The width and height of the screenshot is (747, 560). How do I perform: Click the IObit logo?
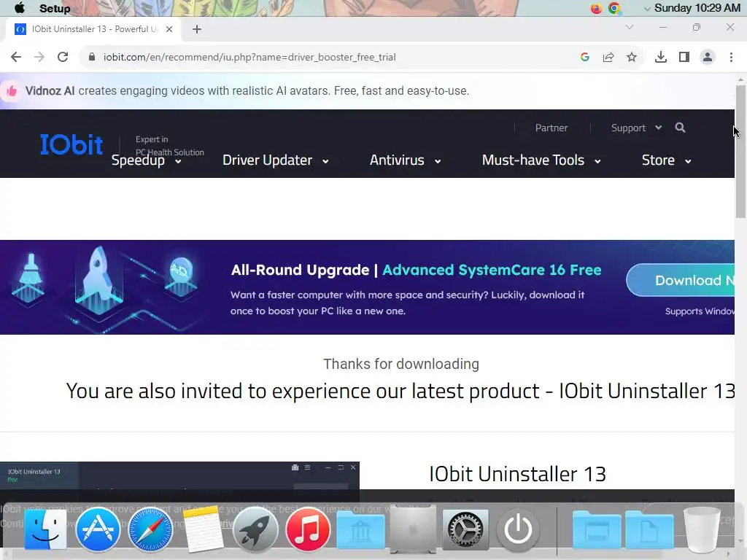point(71,144)
